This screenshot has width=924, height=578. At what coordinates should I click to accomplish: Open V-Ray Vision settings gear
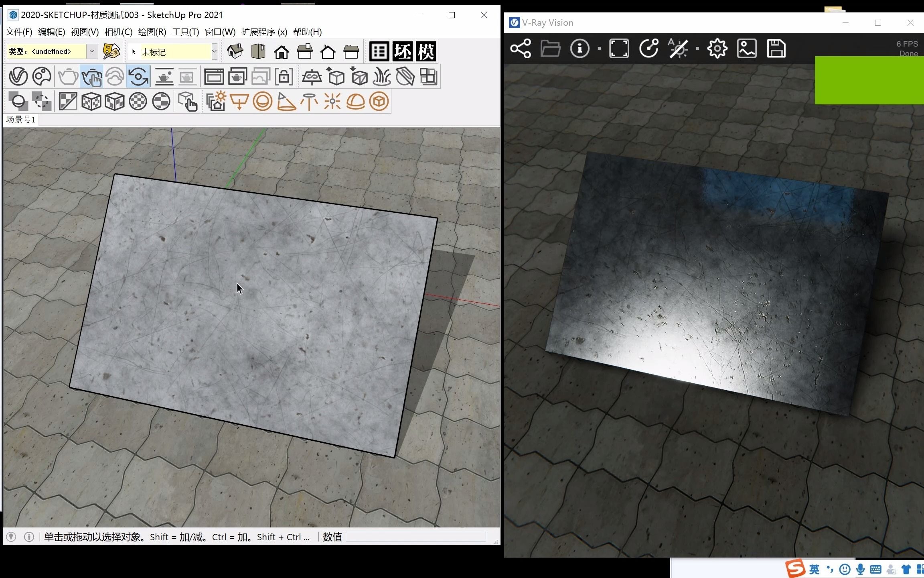click(717, 48)
